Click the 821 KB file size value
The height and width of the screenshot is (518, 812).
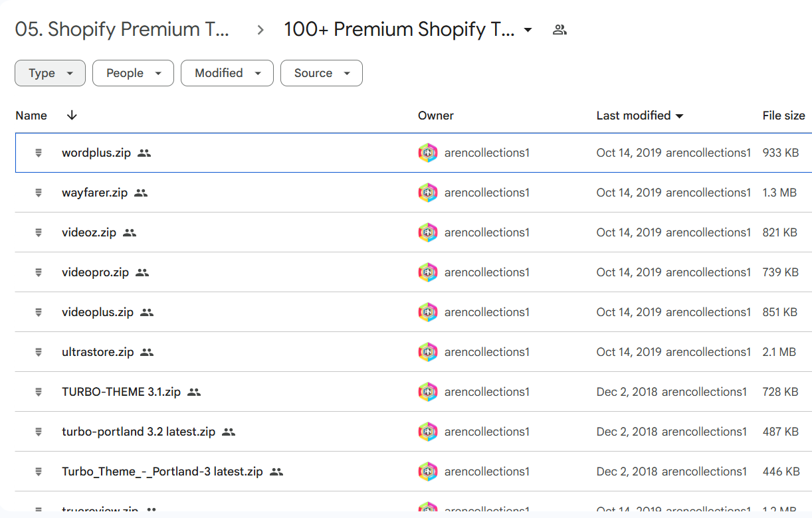[780, 232]
